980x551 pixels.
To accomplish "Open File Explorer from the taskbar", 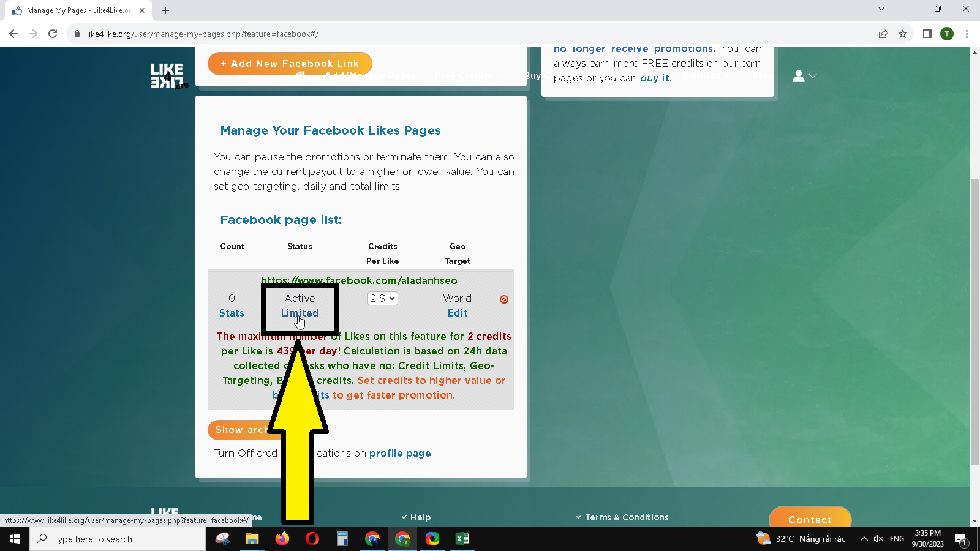I will [x=252, y=539].
